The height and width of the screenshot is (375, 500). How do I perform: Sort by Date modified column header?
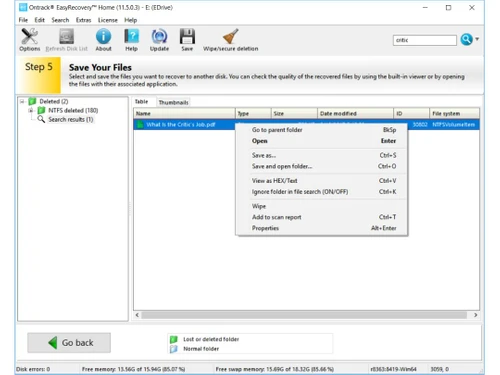(355, 113)
